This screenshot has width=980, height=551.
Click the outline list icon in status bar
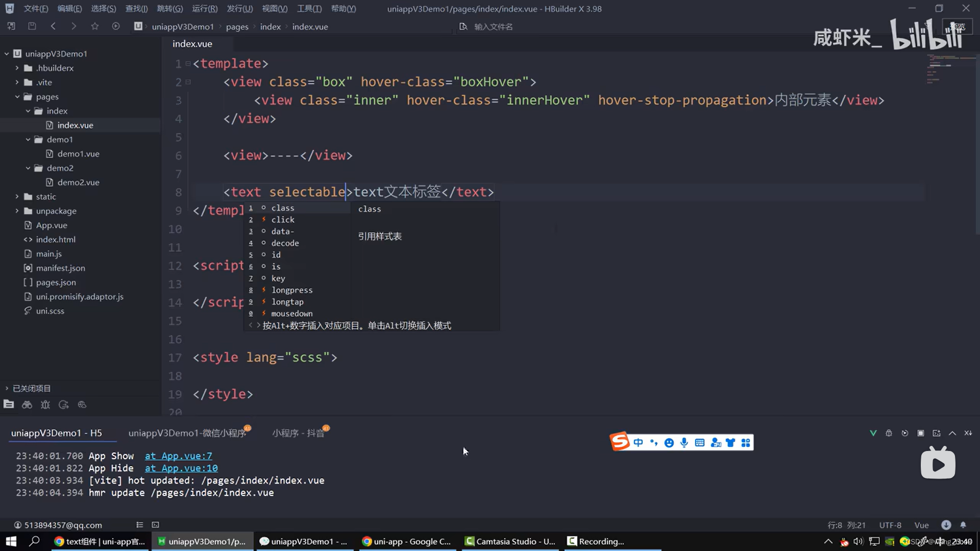coord(140,525)
